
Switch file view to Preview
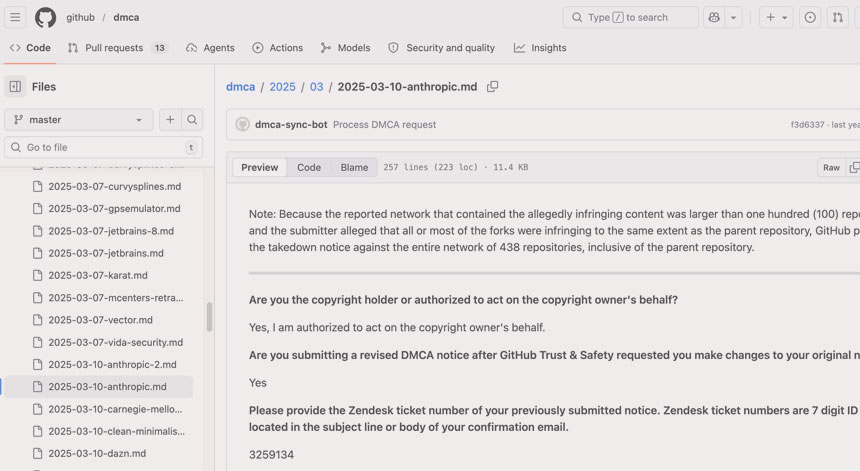260,167
